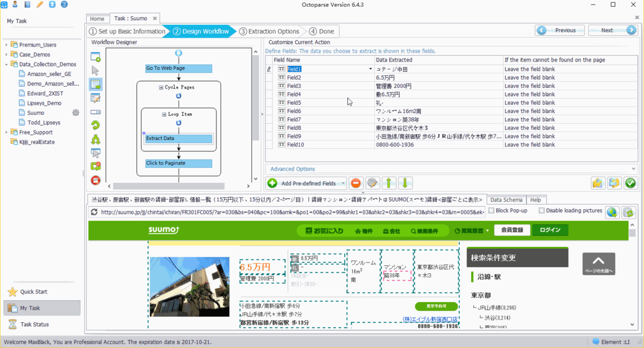
Task: Select the Field10 row
Action: 451,145
